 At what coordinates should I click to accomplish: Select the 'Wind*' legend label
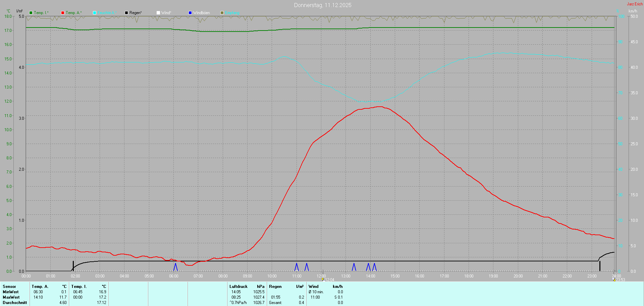click(x=166, y=13)
